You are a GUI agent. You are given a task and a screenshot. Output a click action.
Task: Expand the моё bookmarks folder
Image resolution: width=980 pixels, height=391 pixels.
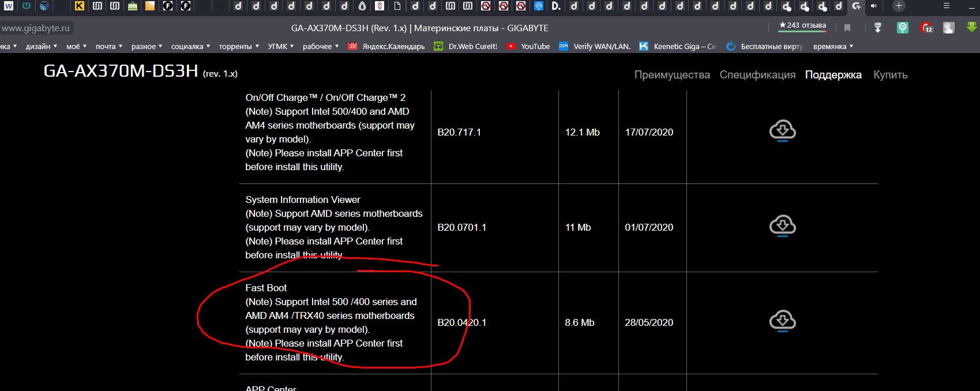click(x=77, y=46)
